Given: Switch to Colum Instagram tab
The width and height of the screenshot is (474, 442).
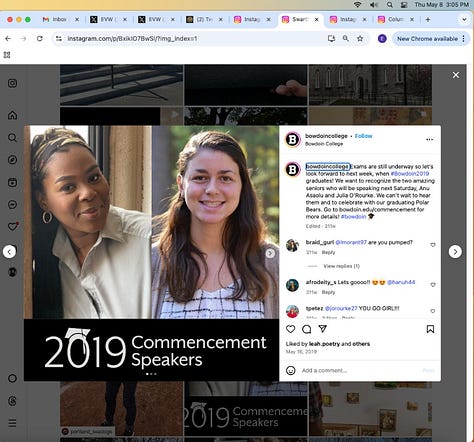Looking at the screenshot, I should (396, 20).
